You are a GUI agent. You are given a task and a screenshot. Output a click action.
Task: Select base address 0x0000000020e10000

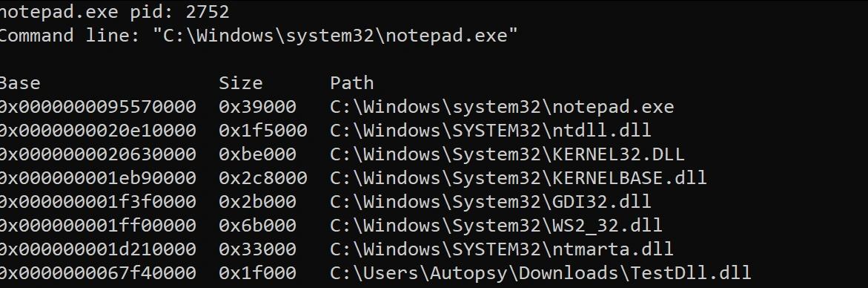98,131
